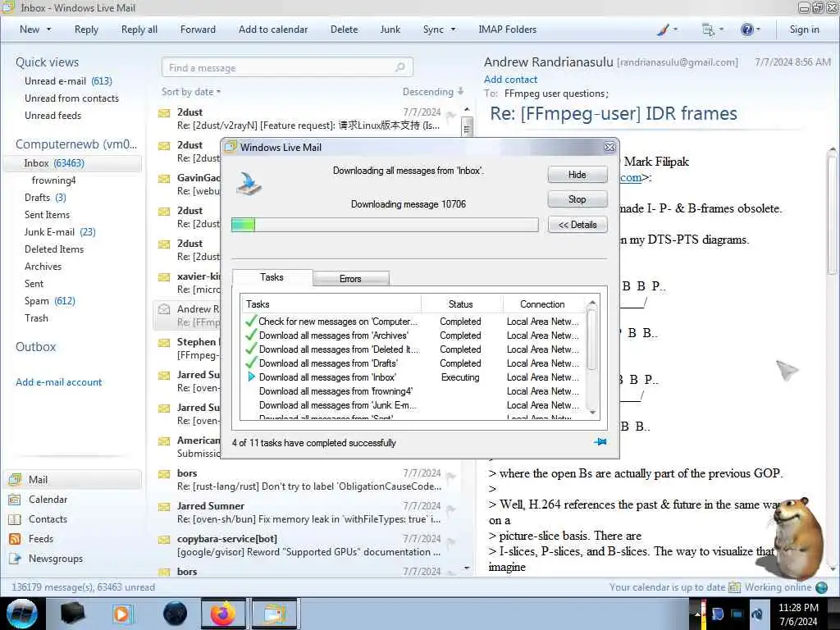
Task: Click the pushpin icon in dialog
Action: tap(600, 442)
